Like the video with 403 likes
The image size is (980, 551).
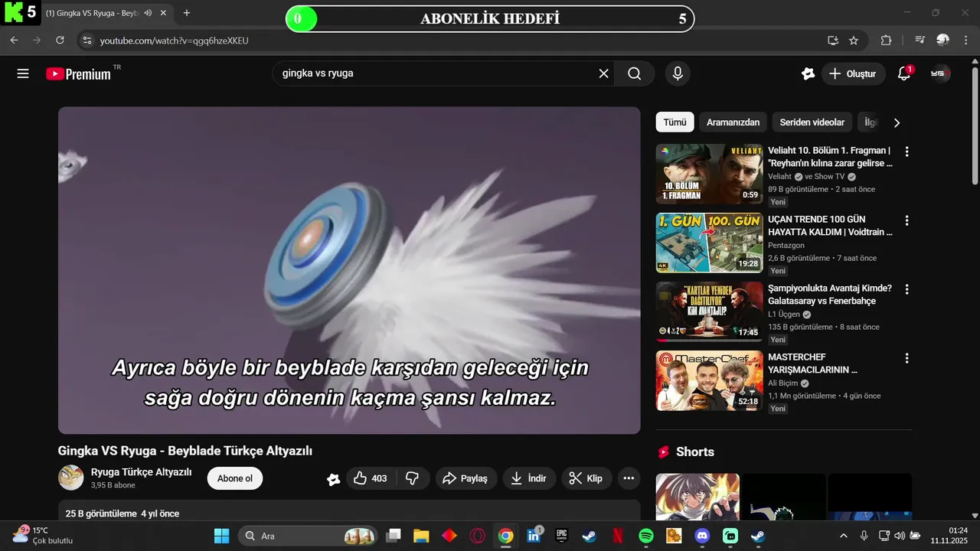click(x=370, y=478)
